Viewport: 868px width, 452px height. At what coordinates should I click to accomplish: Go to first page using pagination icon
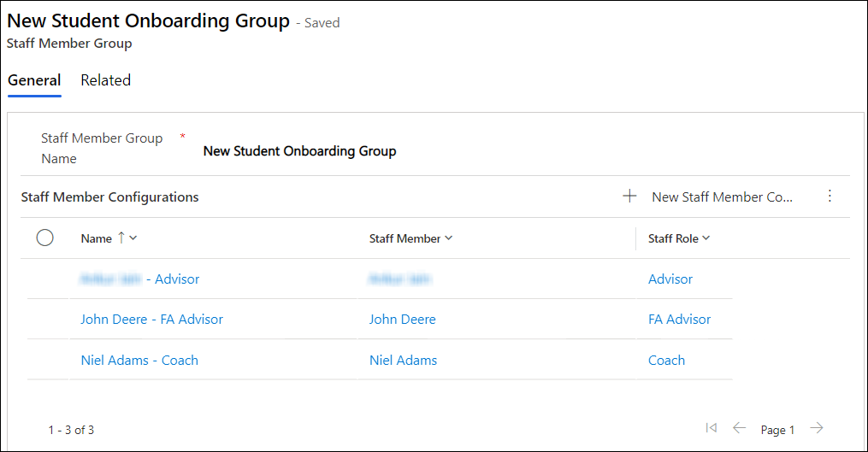coord(711,428)
